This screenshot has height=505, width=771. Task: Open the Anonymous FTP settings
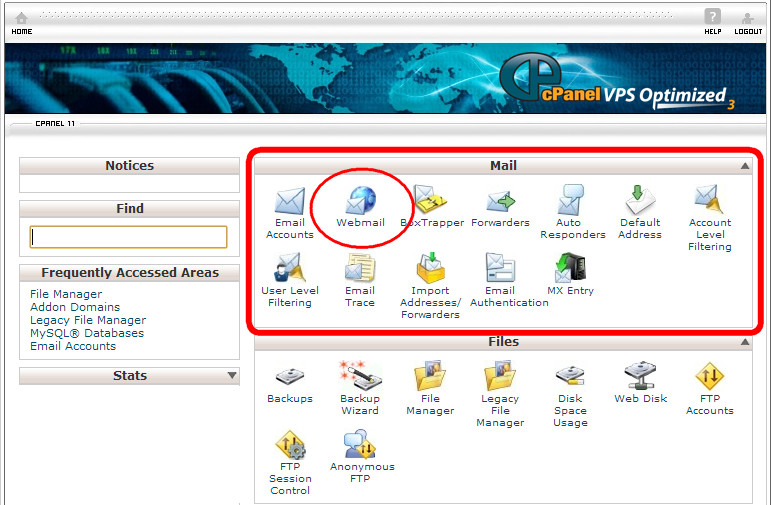360,444
